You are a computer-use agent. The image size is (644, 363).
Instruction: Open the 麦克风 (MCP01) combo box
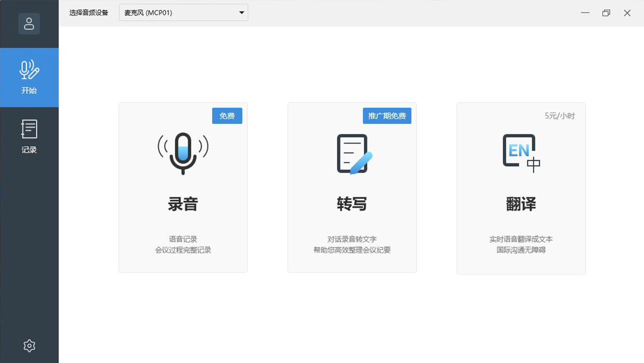tap(184, 13)
